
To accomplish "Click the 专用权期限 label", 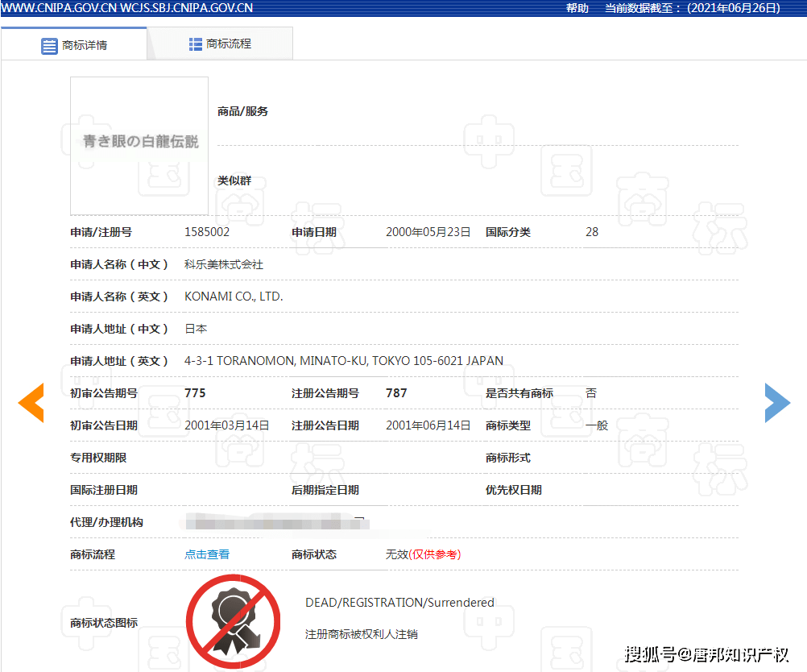I will coord(98,458).
